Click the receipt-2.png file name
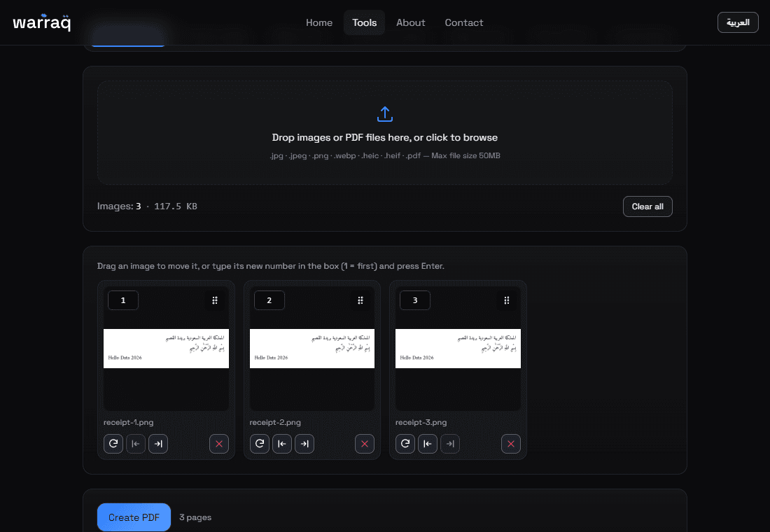This screenshot has width=770, height=532. click(x=275, y=423)
